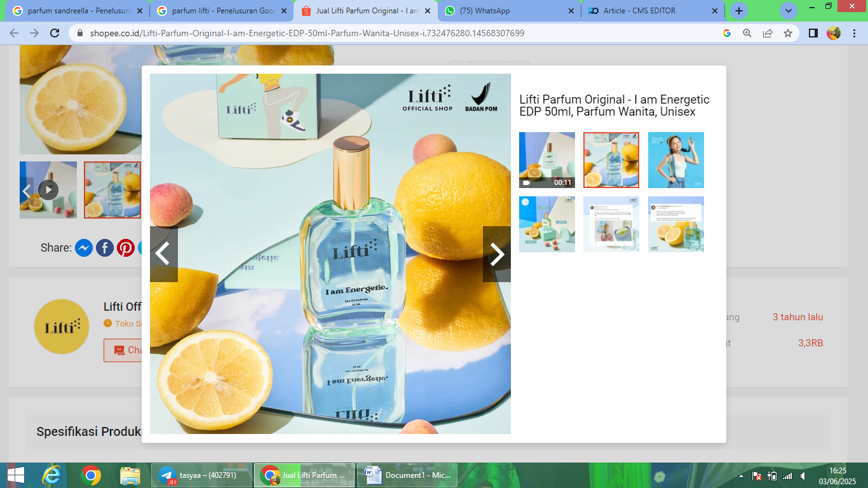Reload the Shopee product page
Screen dimensions: 868x488
click(x=55, y=33)
